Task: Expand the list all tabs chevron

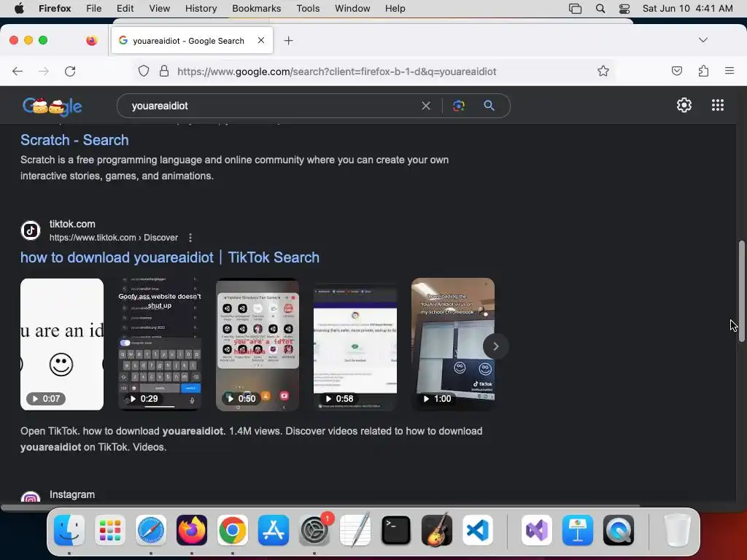Action: point(703,40)
